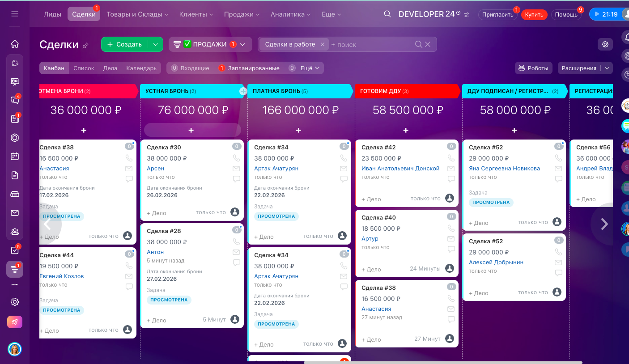
Task: Open the Расширения dropdown arrow
Action: [x=607, y=68]
